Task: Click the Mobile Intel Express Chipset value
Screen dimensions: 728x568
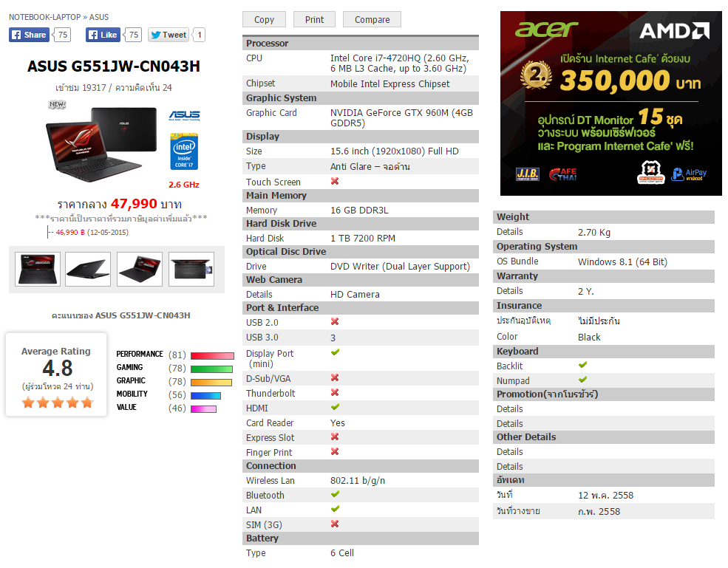Action: point(390,84)
